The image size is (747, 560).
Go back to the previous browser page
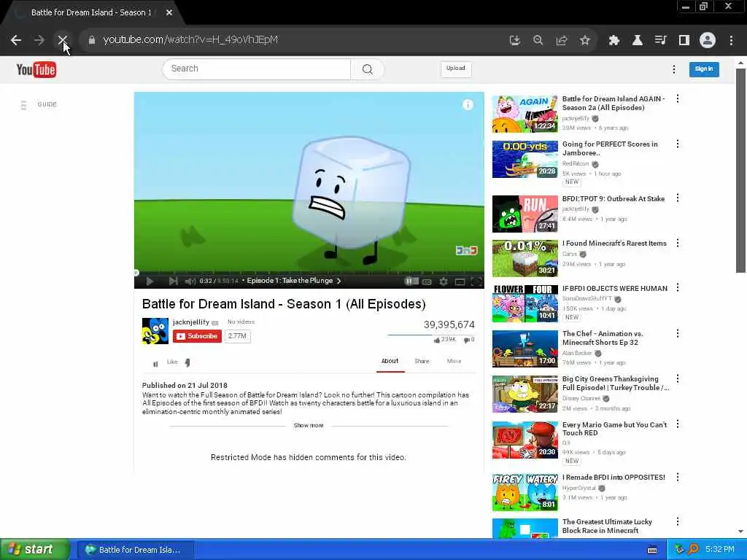point(16,41)
